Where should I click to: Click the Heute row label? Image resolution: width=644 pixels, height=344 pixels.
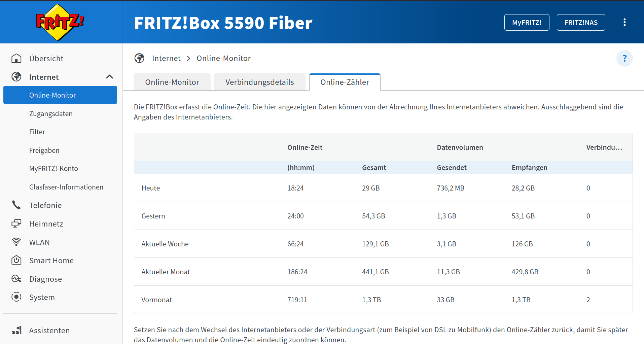tap(150, 188)
